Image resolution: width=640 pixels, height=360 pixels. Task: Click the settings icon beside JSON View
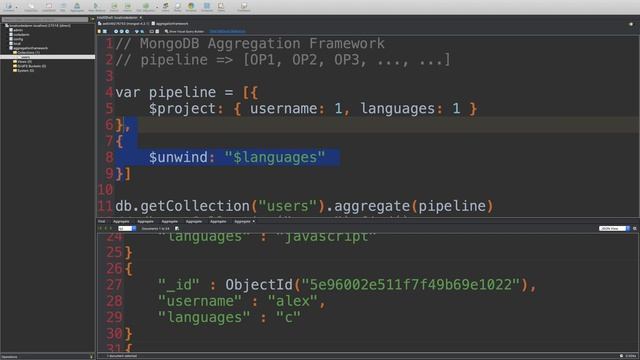pyautogui.click(x=635, y=229)
